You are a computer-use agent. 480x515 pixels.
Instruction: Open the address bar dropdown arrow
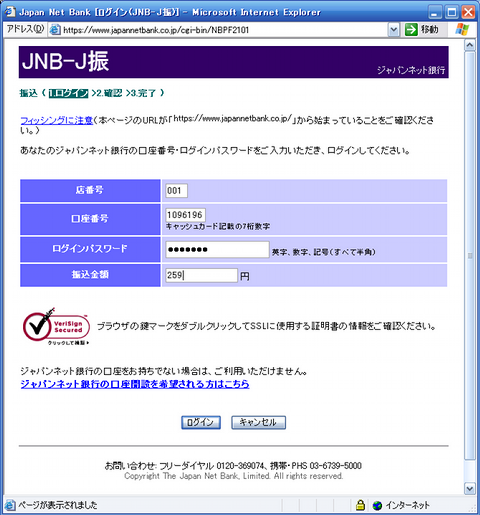point(394,30)
